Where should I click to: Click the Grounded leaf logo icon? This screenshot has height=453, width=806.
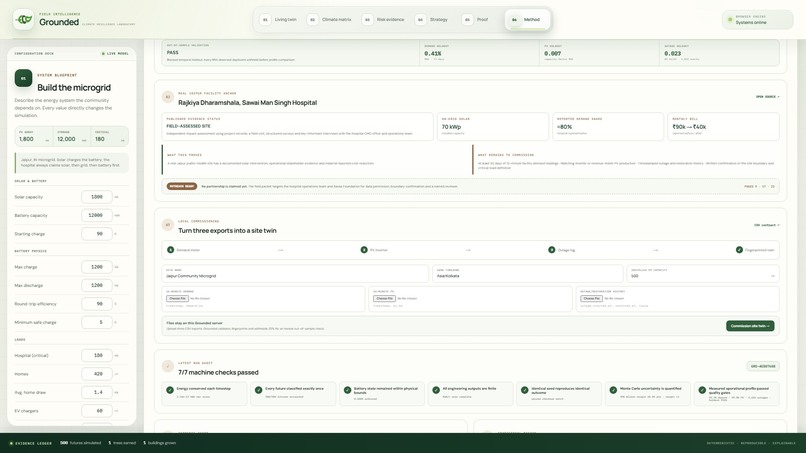pyautogui.click(x=24, y=20)
